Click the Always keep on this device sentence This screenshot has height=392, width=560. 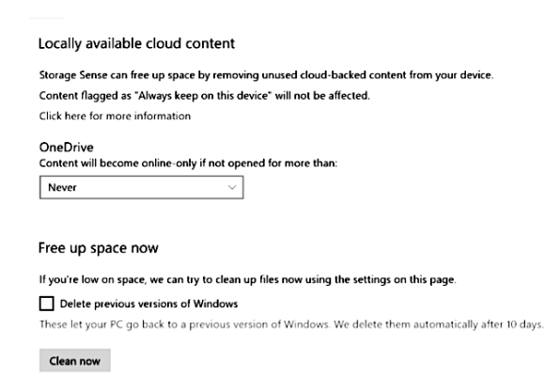click(204, 95)
